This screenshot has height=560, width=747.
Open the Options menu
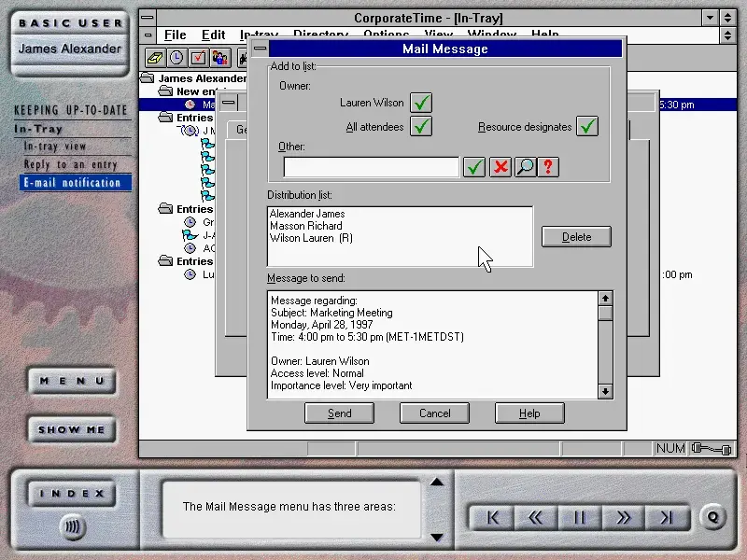coord(386,33)
